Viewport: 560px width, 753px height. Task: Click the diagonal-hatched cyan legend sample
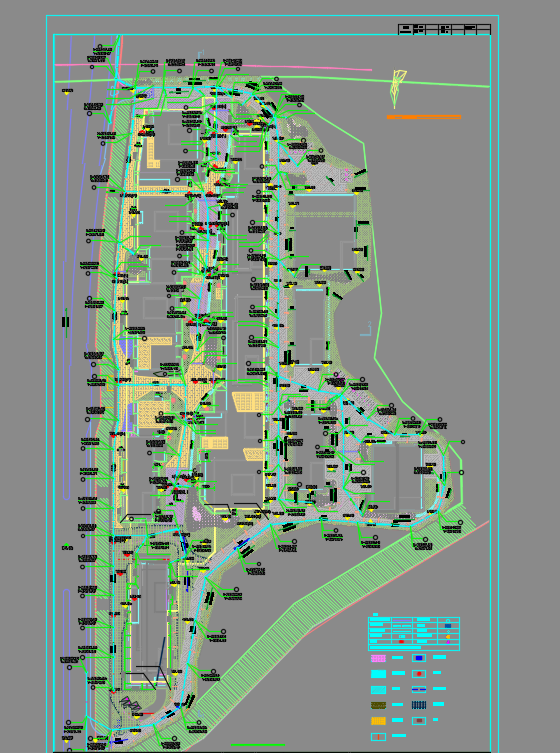pyautogui.click(x=378, y=690)
